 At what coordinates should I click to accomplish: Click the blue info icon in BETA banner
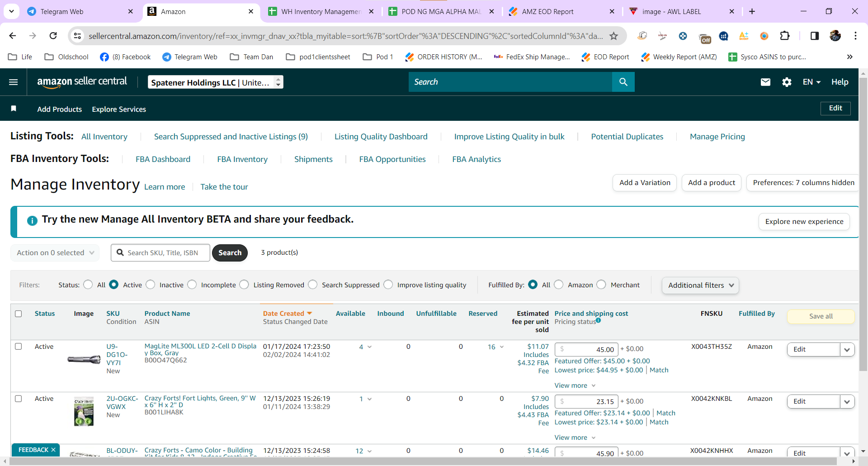coord(32,220)
